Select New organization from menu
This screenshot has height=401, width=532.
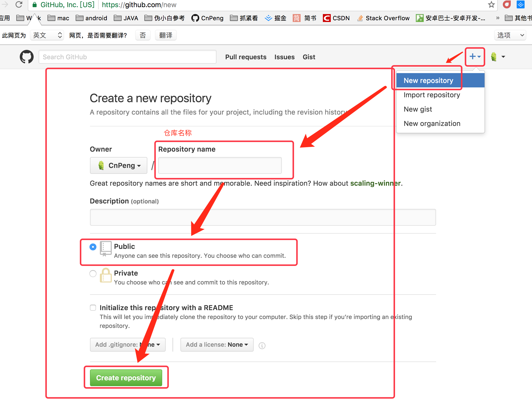pos(440,123)
